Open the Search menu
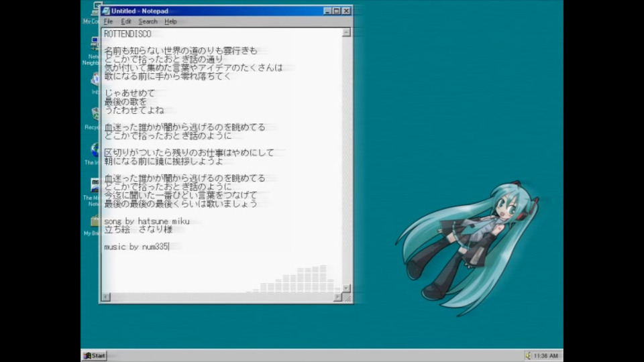 pos(148,21)
